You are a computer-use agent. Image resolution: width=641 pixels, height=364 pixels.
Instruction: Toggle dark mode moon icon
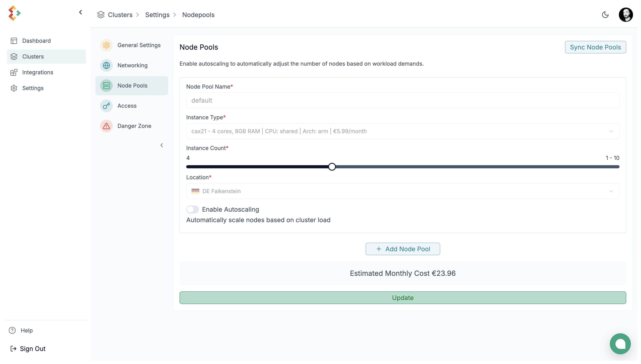605,15
